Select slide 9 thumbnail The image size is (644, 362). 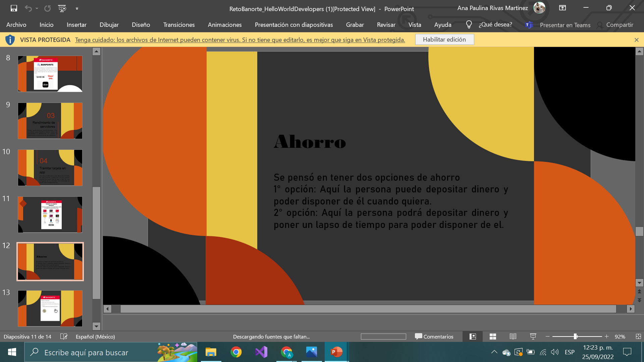tap(50, 121)
